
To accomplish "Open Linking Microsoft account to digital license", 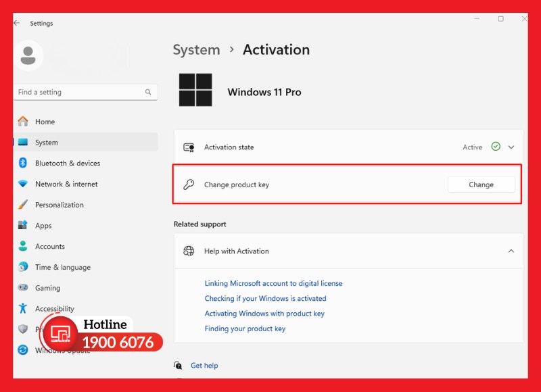I will point(273,283).
